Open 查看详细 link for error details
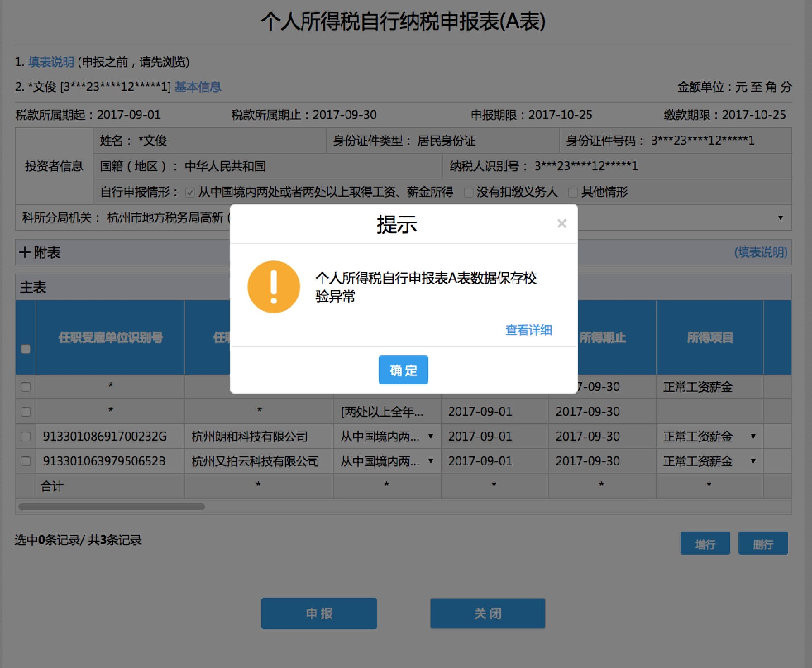The height and width of the screenshot is (668, 812). tap(528, 330)
